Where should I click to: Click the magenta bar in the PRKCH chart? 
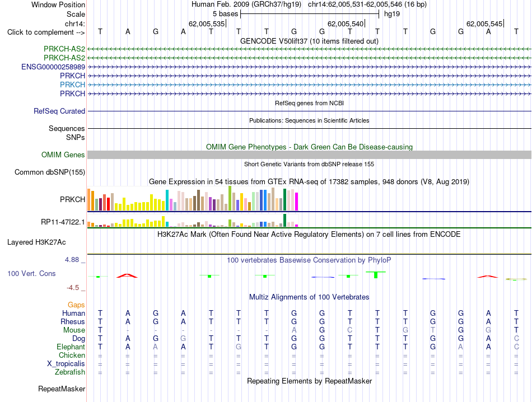tap(297, 202)
